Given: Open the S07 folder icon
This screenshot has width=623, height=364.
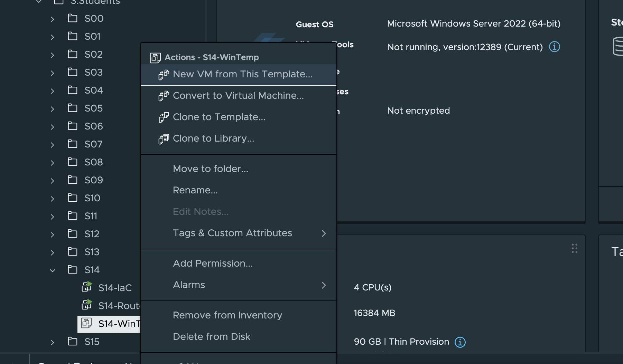Looking at the screenshot, I should click(73, 144).
